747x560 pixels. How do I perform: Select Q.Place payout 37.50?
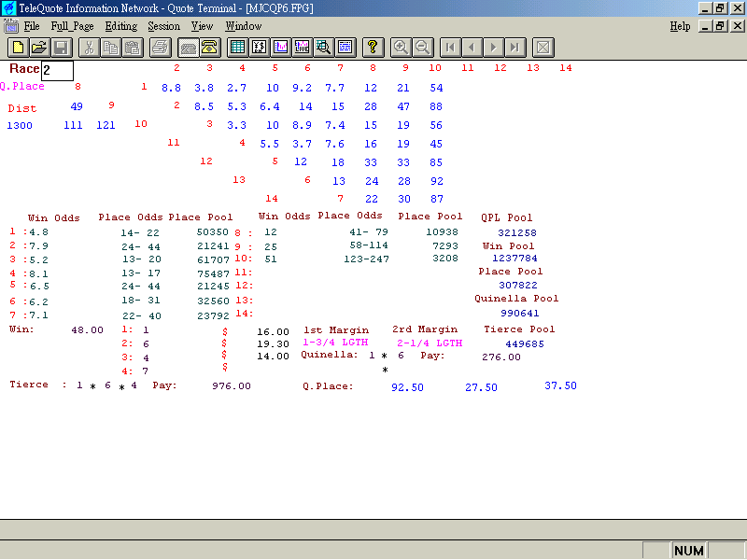tap(561, 385)
